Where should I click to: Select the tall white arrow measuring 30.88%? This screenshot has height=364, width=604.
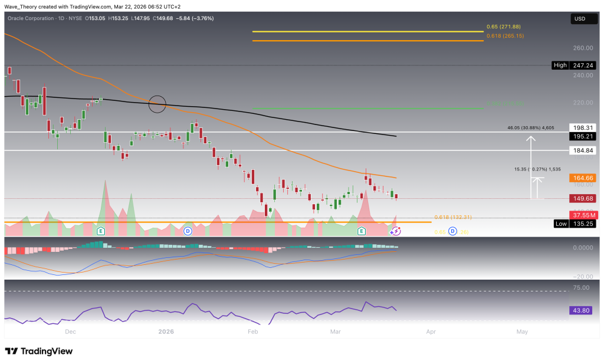531,167
